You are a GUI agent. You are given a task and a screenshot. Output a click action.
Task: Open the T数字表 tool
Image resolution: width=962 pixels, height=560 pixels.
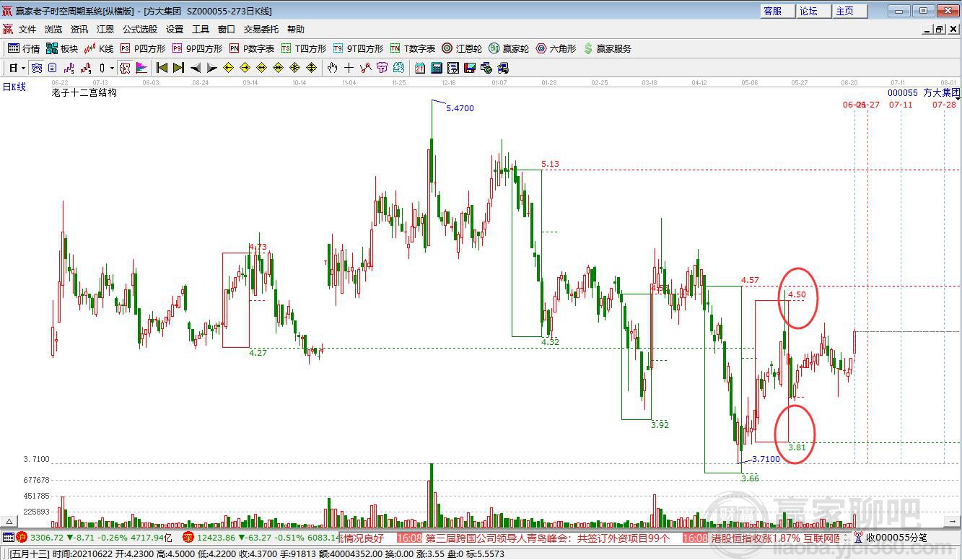pyautogui.click(x=413, y=48)
